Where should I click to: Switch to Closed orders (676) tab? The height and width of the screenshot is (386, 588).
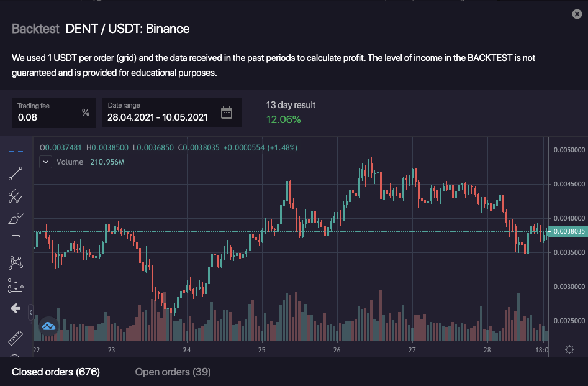tap(56, 372)
